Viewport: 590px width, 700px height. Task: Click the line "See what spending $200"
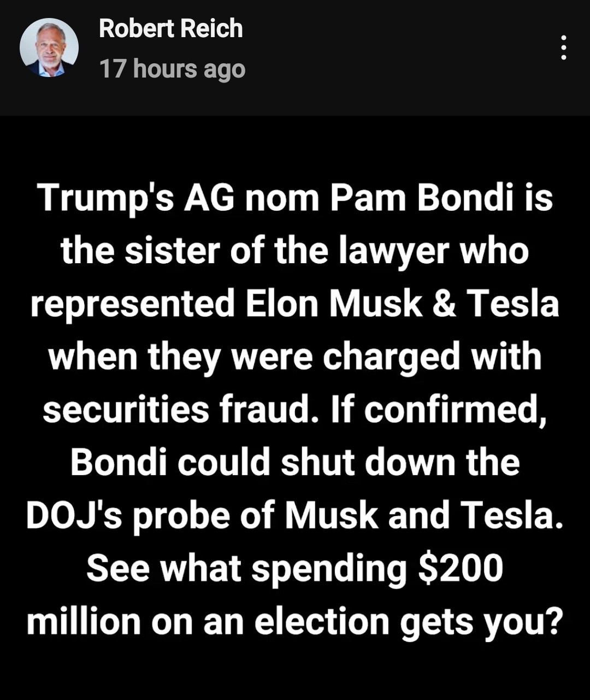click(x=295, y=568)
